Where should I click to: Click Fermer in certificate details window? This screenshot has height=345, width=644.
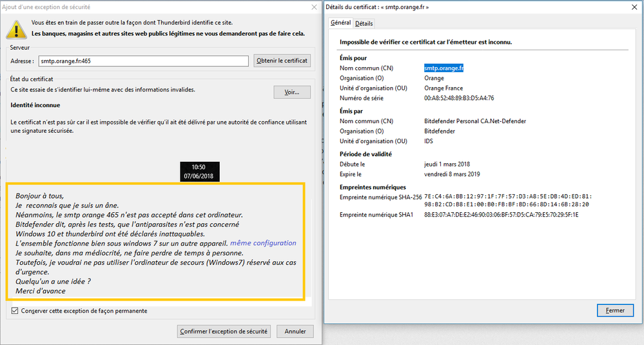(615, 310)
